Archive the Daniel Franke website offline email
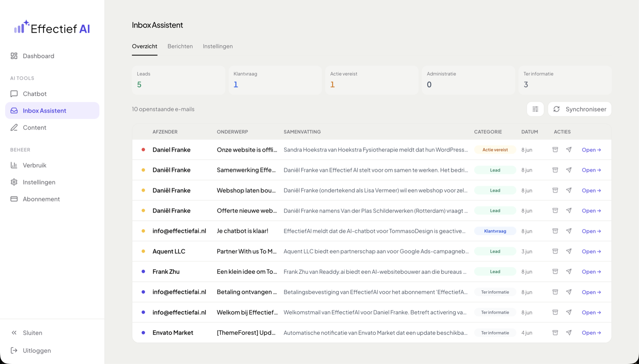Image resolution: width=639 pixels, height=364 pixels. coord(555,150)
